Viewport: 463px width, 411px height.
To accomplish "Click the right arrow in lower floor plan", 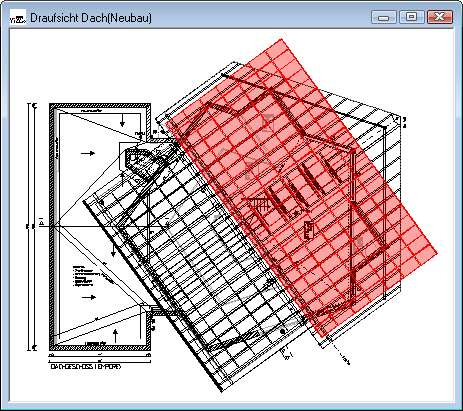I will coord(89,297).
